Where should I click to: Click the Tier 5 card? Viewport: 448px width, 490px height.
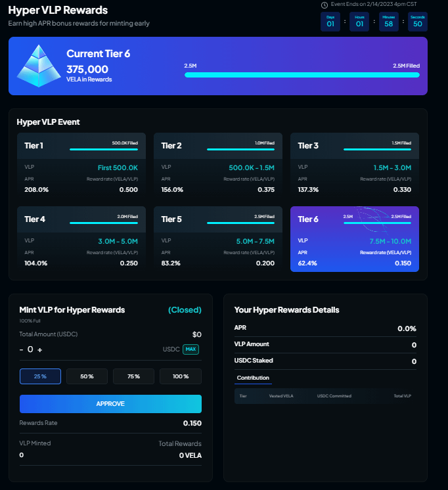tap(217, 238)
